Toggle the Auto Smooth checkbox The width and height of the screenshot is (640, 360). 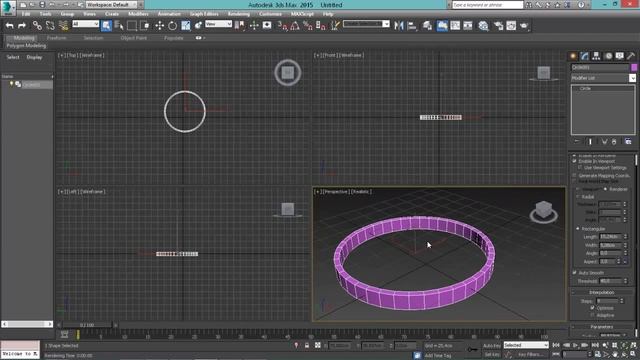[x=575, y=273]
